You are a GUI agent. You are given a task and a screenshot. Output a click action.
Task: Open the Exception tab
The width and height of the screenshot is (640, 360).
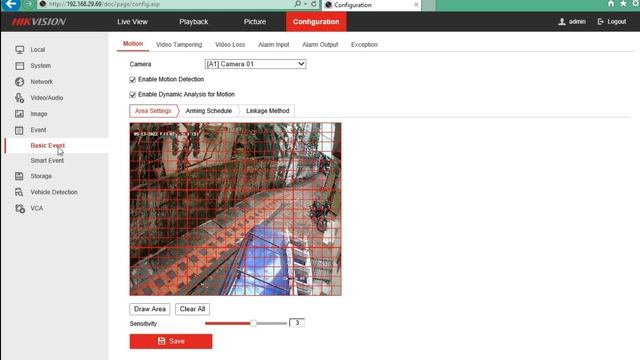[x=364, y=44]
